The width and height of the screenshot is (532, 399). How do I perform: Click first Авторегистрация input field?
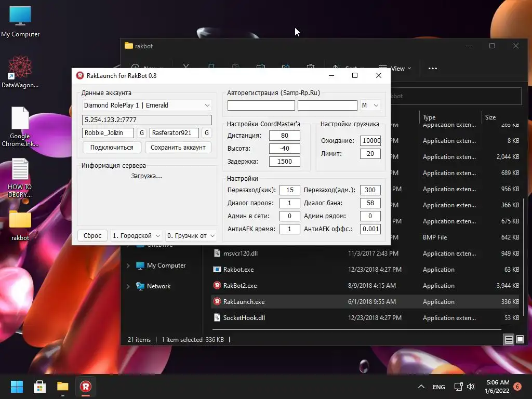click(x=261, y=105)
